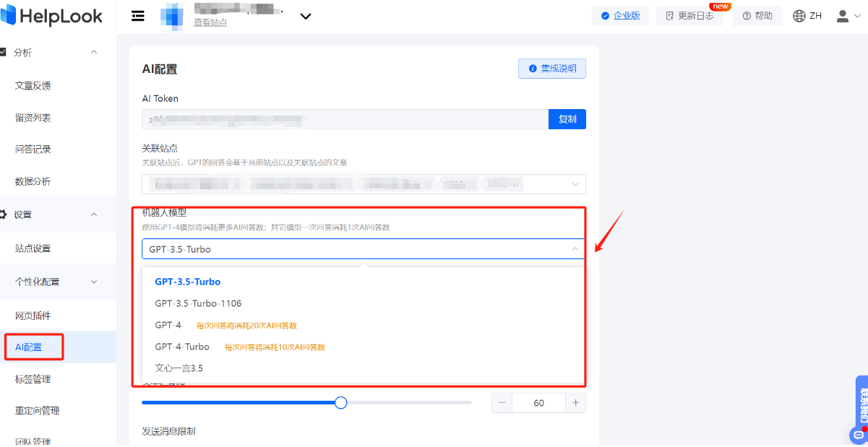
Task: Open 问答记录 in sidebar
Action: (33, 149)
